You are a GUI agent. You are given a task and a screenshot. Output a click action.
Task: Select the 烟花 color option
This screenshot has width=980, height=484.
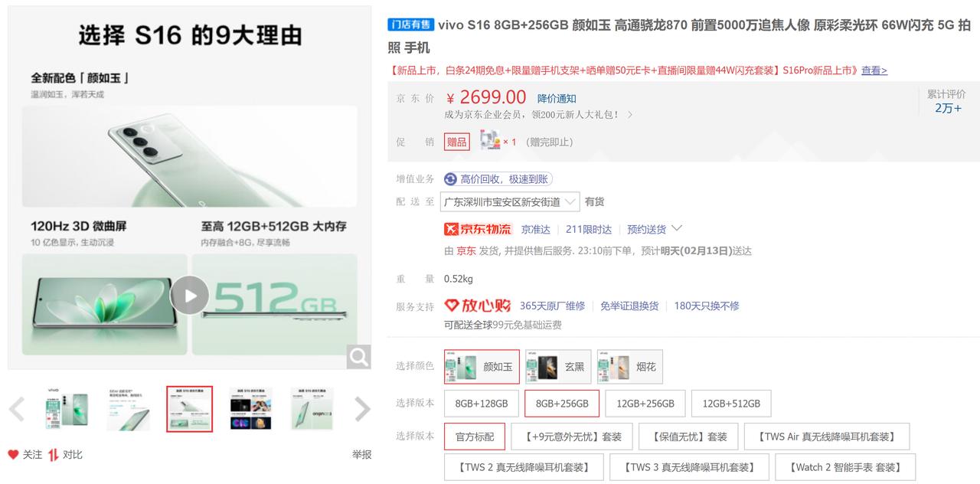pos(629,366)
